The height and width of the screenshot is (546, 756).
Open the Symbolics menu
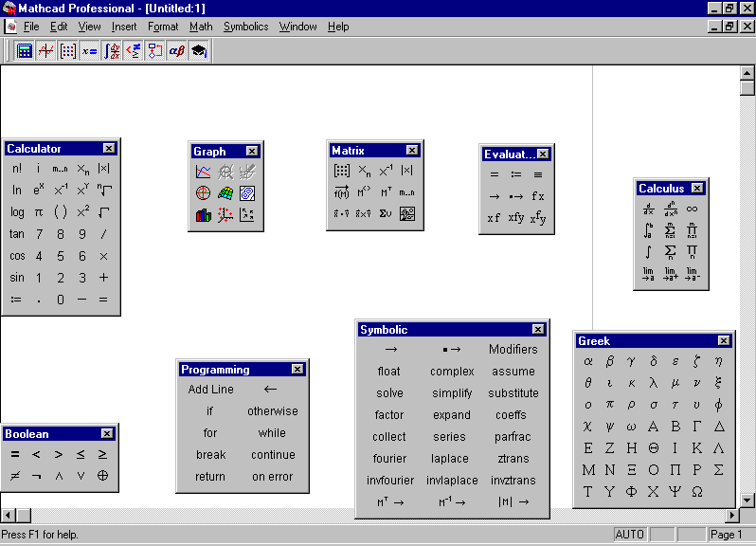pos(246,27)
